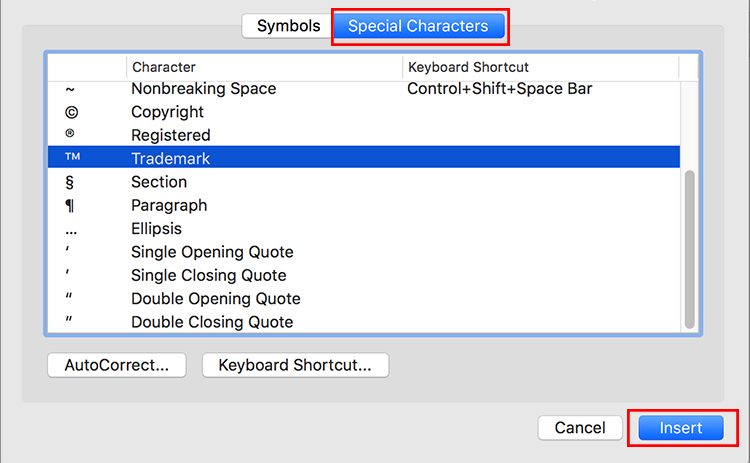Click the character list vertical scrollbar
This screenshot has width=750, height=463.
point(689,249)
